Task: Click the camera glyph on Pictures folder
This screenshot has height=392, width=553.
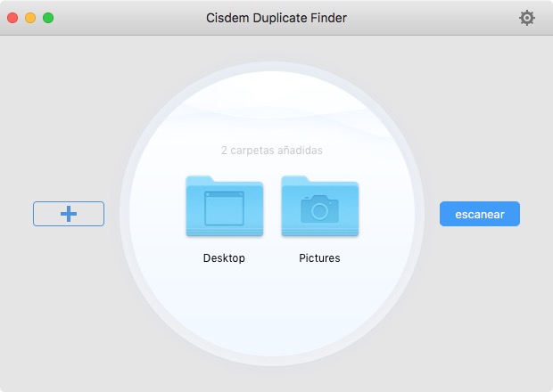Action: 319,209
